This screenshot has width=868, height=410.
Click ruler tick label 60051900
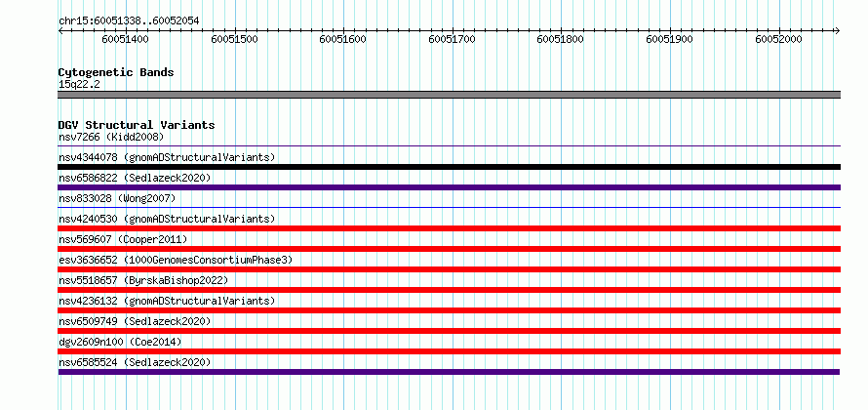(x=670, y=40)
